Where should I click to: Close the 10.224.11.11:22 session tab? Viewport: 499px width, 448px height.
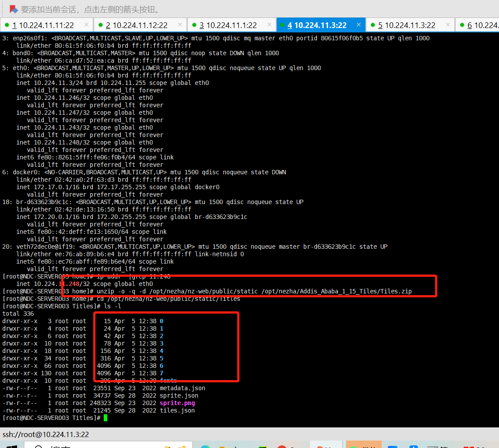click(x=86, y=25)
